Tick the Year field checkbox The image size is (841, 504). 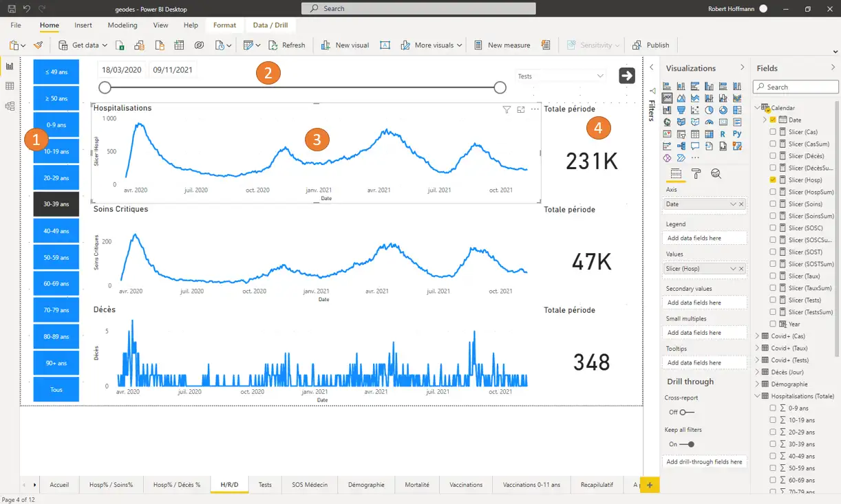[x=773, y=324]
